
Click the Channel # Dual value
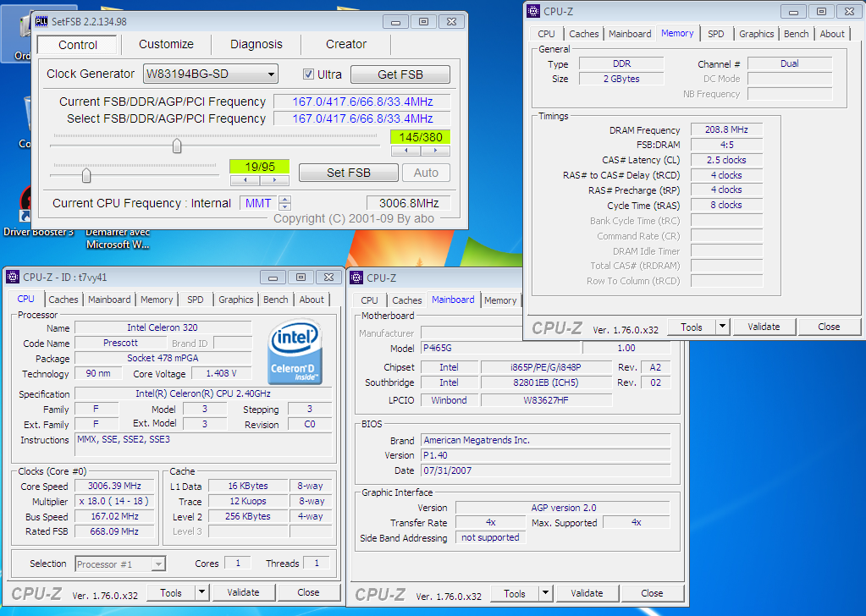tap(789, 63)
